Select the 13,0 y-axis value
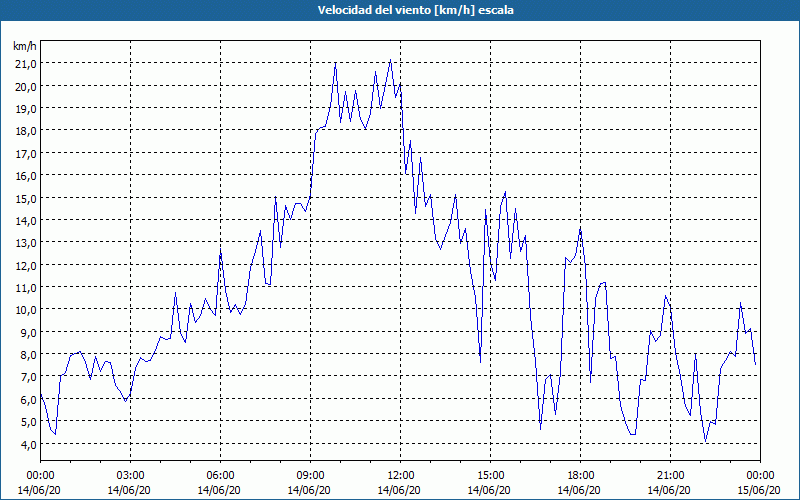 click(26, 243)
